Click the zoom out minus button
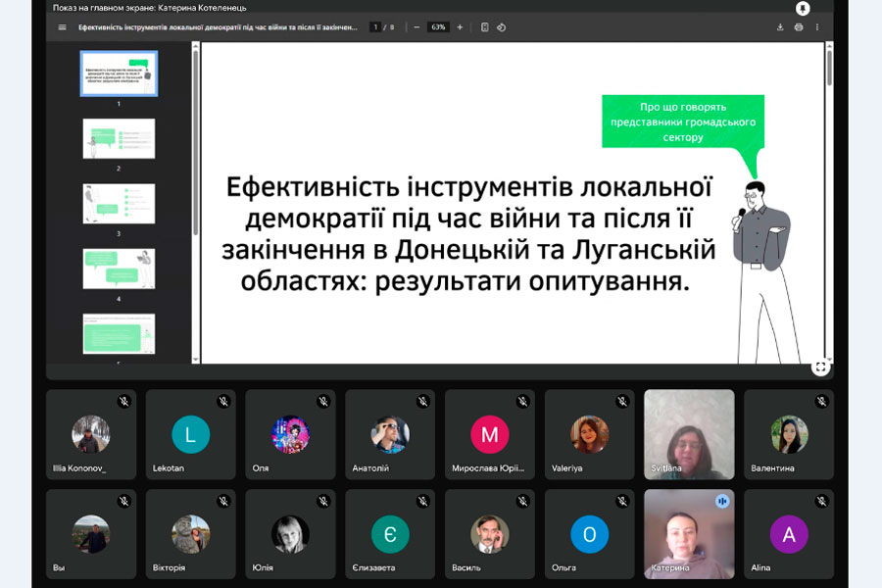Image resolution: width=882 pixels, height=588 pixels. pyautogui.click(x=416, y=27)
